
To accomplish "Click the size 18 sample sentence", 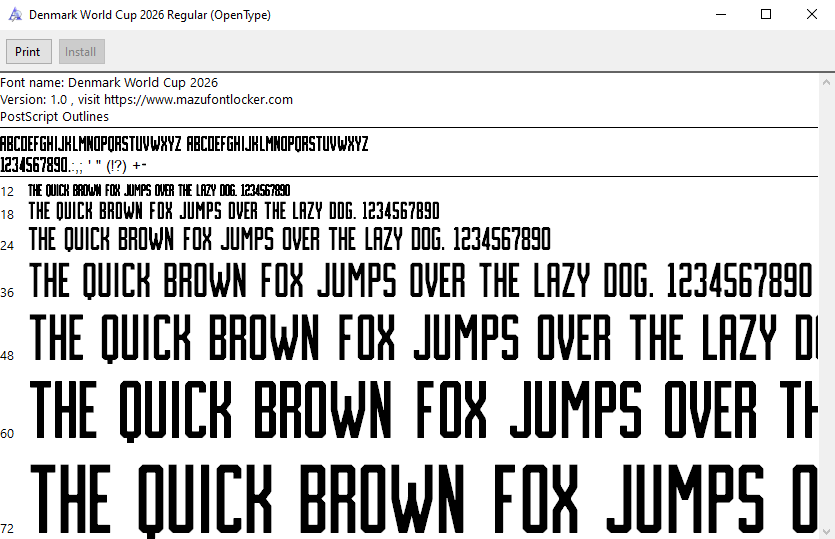I will (233, 212).
